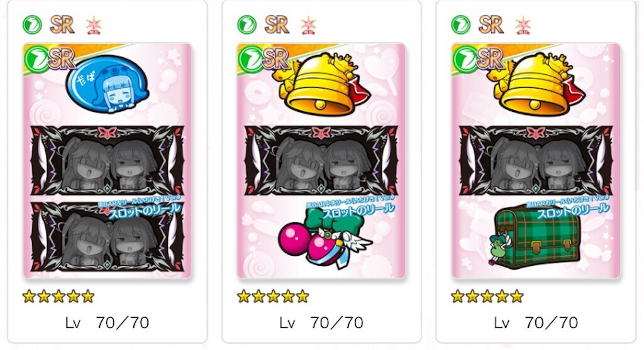Click the blue octopus girl symbol
Image resolution: width=644 pixels, height=350 pixels.
tap(108, 84)
